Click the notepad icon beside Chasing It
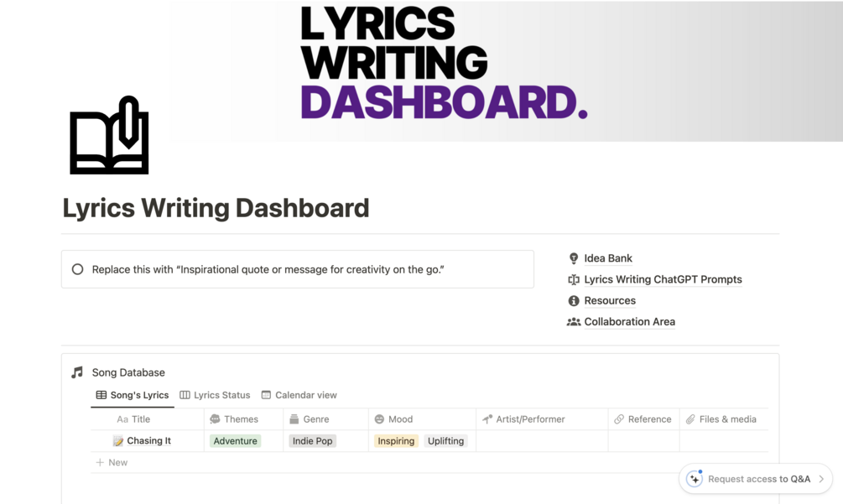The width and height of the screenshot is (843, 504). coord(118,441)
